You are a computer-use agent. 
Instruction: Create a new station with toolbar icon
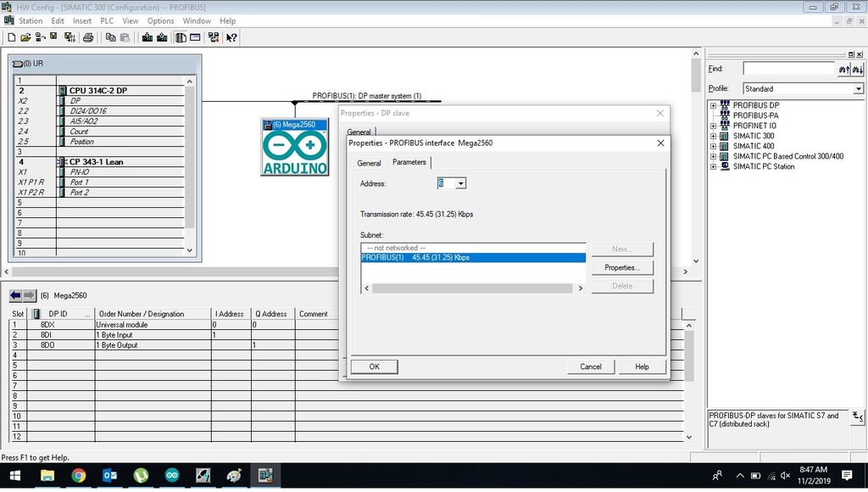11,37
